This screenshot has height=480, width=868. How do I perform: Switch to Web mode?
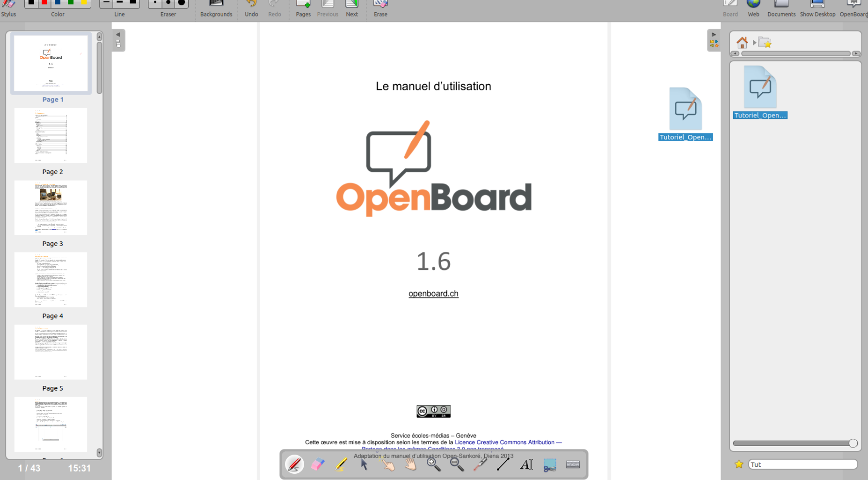point(753,8)
